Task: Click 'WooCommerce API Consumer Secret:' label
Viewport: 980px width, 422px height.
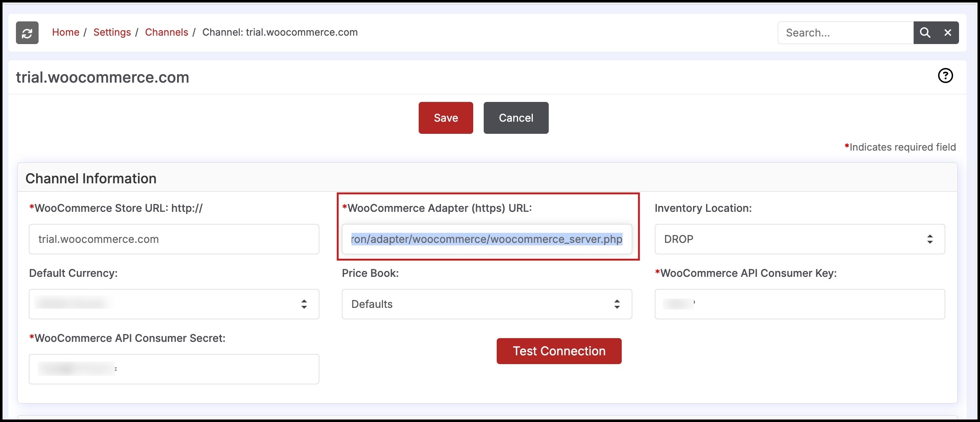Action: point(127,338)
